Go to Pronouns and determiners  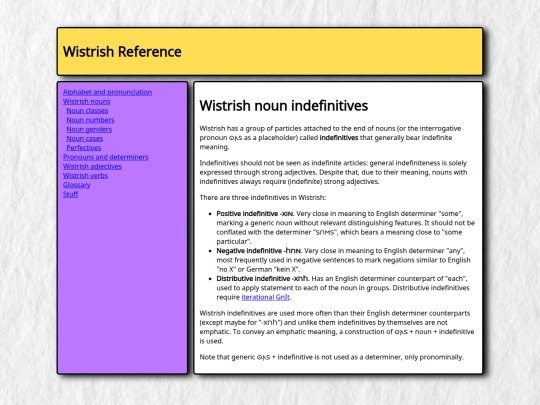tap(106, 157)
